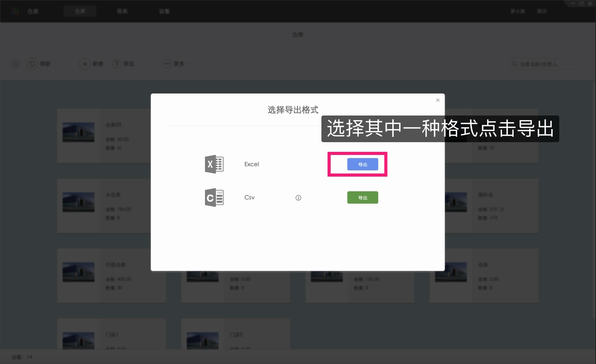Click the green Csv 导出 button
The image size is (596, 364).
(x=363, y=197)
